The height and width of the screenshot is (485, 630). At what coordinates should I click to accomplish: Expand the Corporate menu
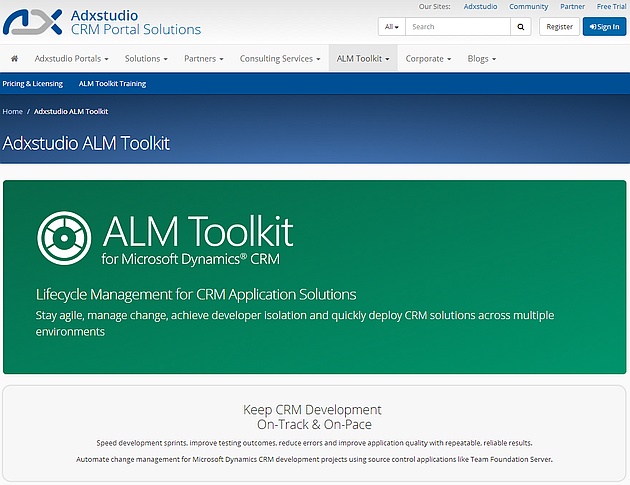pyautogui.click(x=428, y=59)
